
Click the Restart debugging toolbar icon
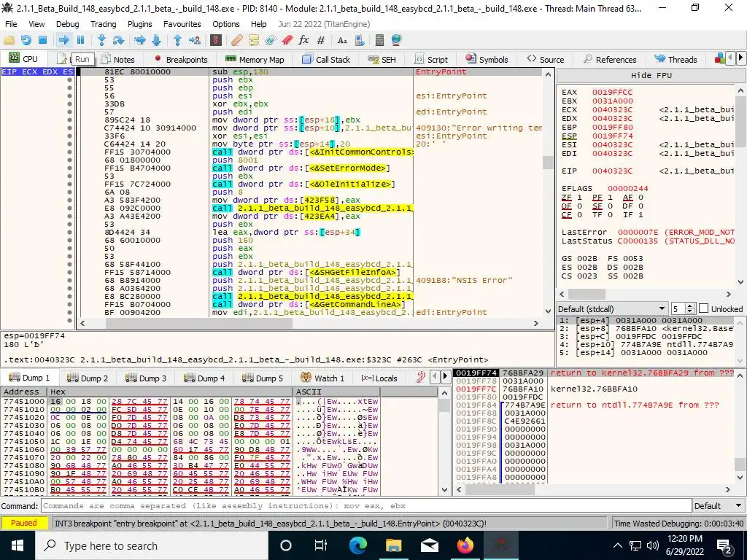coord(26,41)
